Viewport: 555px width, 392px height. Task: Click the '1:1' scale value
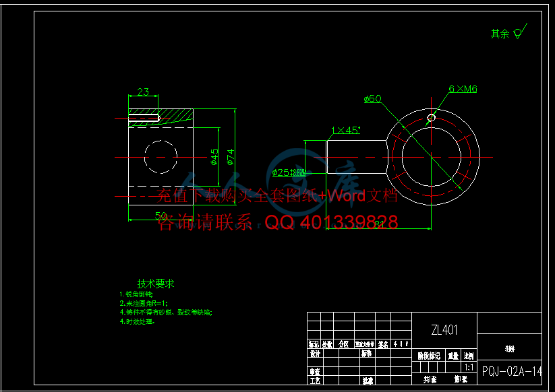469,368
